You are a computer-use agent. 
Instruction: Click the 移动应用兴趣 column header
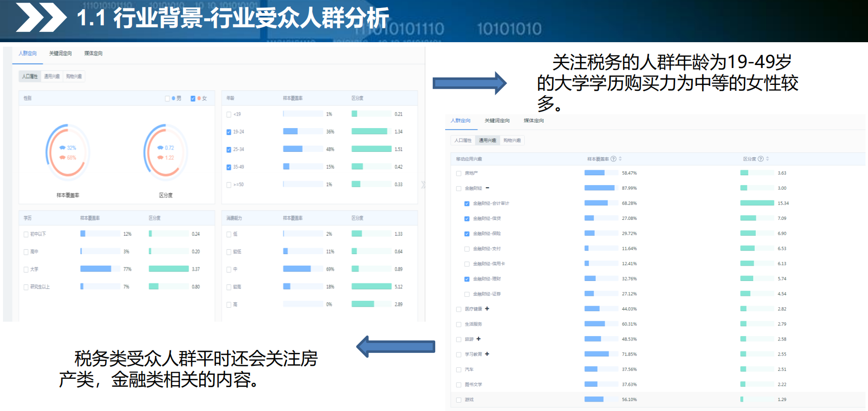(469, 159)
